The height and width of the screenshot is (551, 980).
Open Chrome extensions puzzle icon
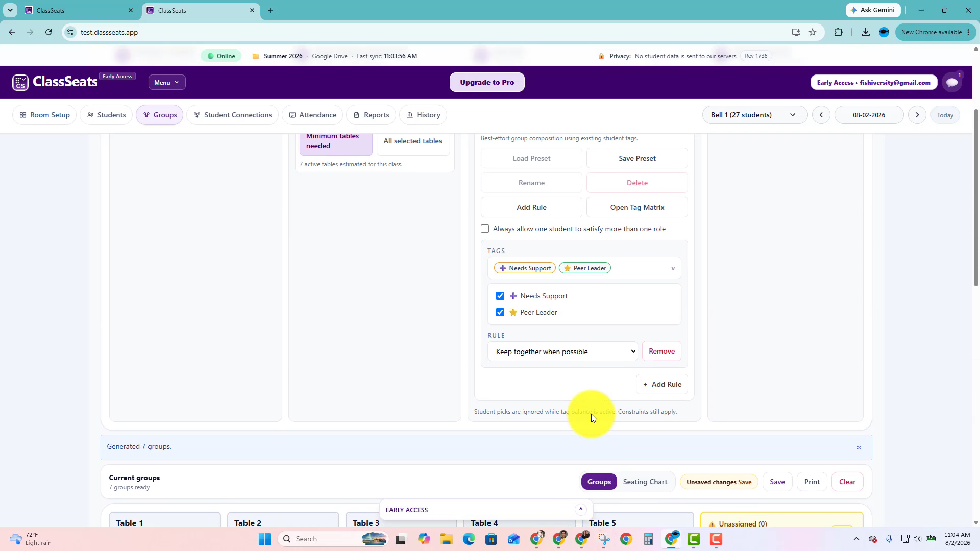coord(838,32)
